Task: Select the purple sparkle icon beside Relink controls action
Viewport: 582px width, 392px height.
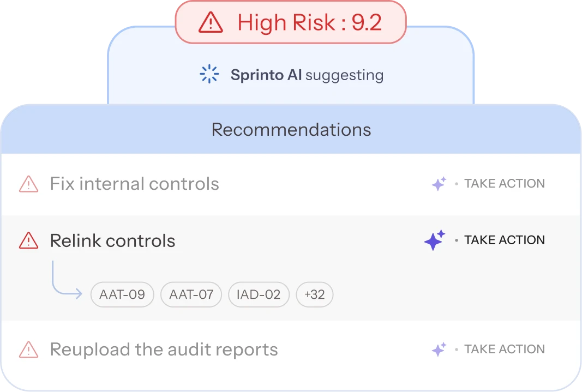Action: (433, 240)
